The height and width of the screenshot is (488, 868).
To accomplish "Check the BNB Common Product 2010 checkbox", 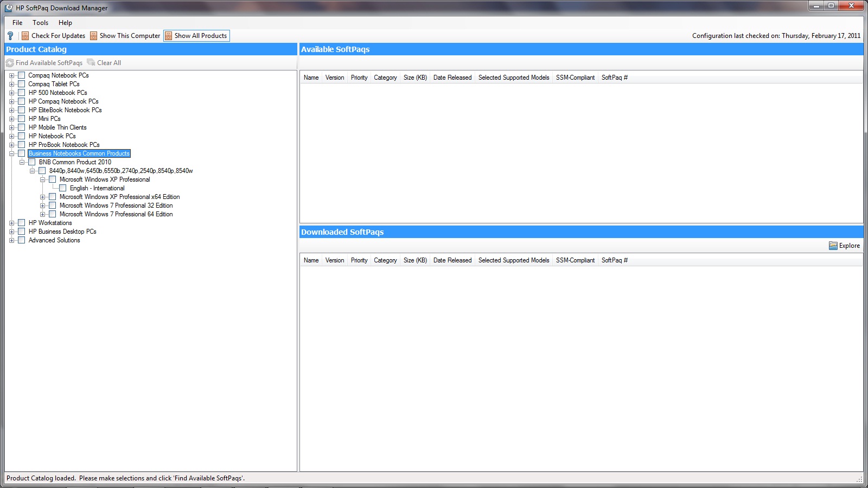I will tap(32, 162).
